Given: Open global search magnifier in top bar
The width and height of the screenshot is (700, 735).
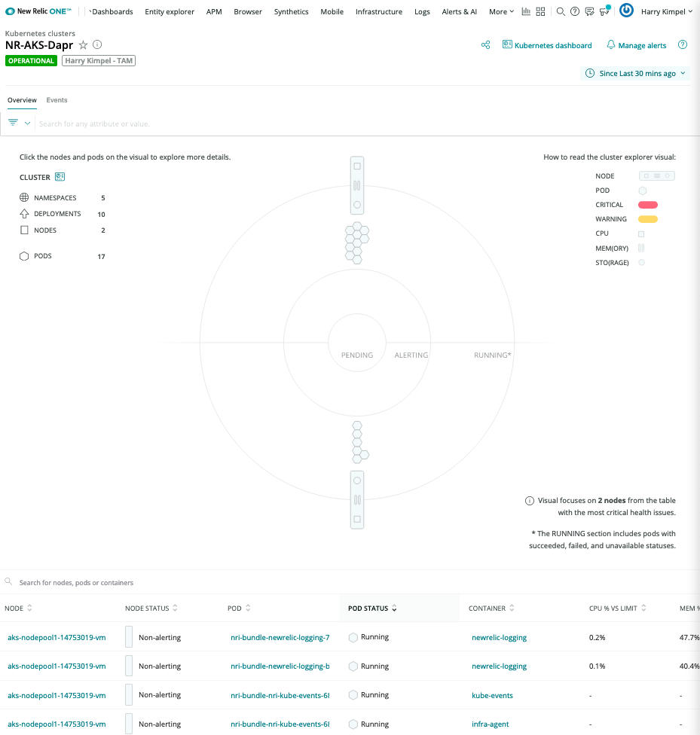Looking at the screenshot, I should tap(561, 11).
